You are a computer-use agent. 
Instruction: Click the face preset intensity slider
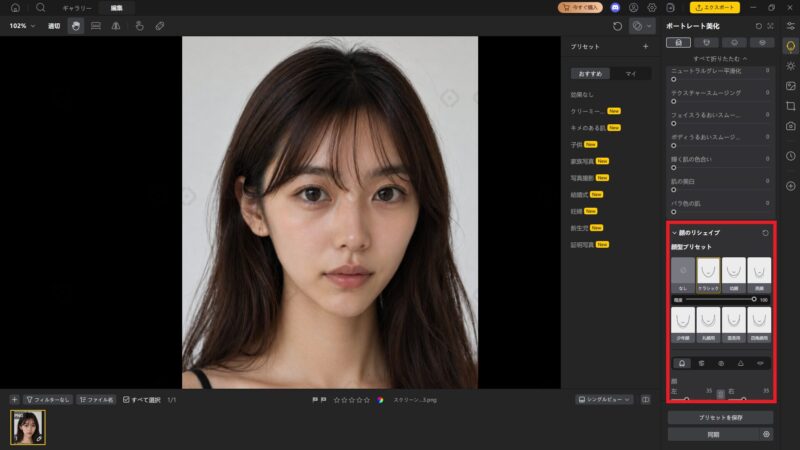click(720, 299)
